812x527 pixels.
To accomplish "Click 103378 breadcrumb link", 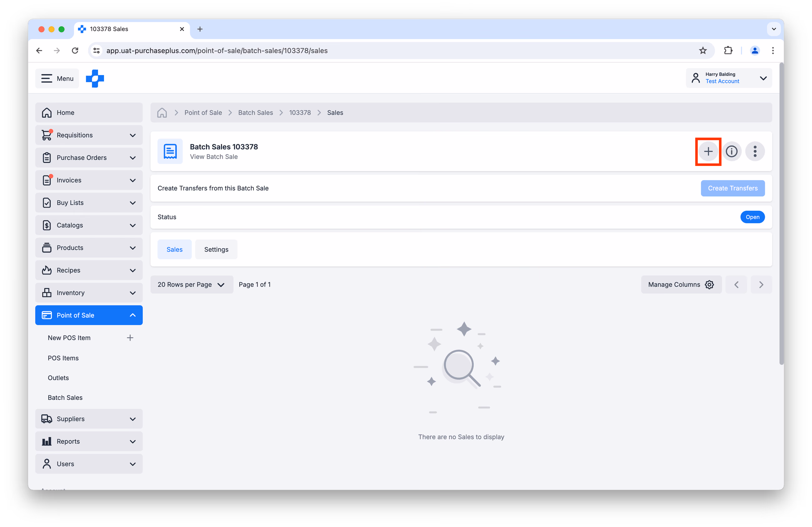I will (300, 113).
